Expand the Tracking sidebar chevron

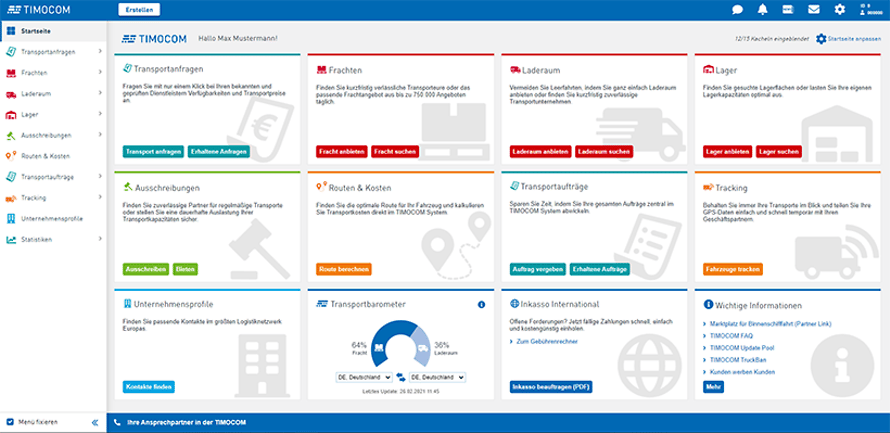pos(100,197)
